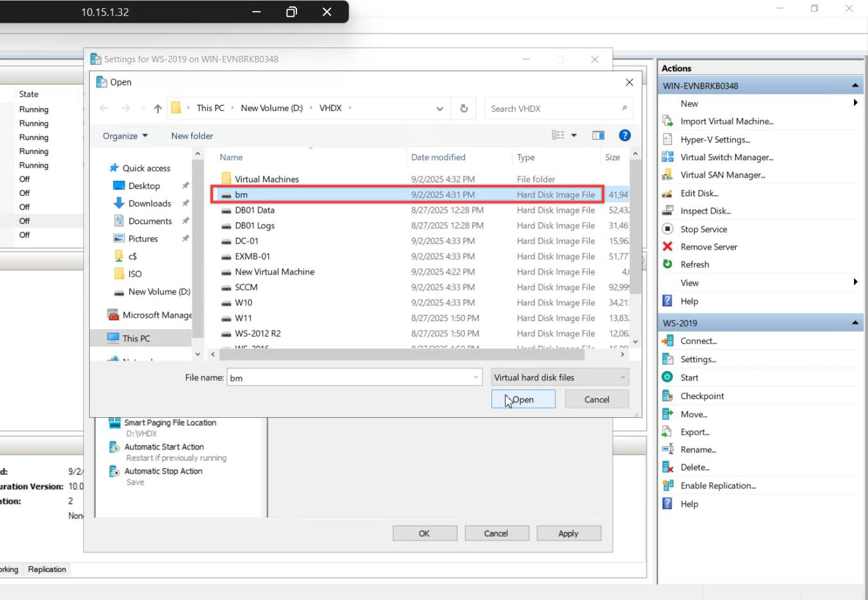Click This PC in address breadcrumb
Viewport: 868px width, 600px height.
pyautogui.click(x=210, y=108)
